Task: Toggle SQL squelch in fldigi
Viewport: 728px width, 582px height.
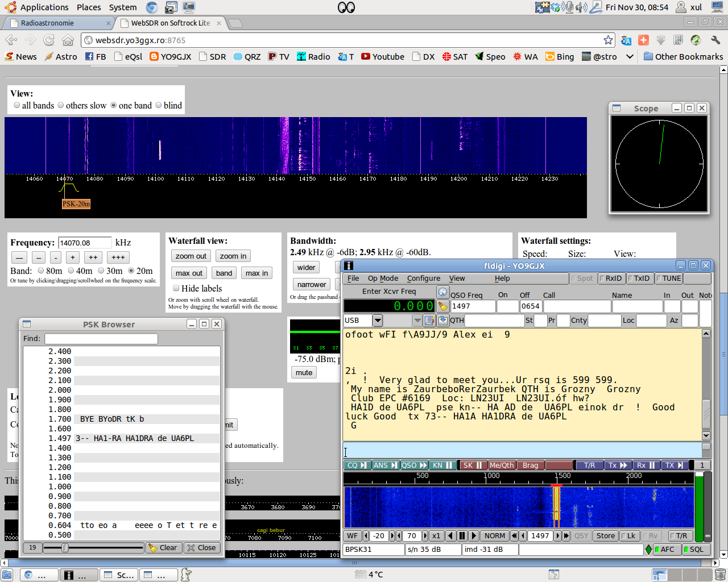Action: coord(696,550)
